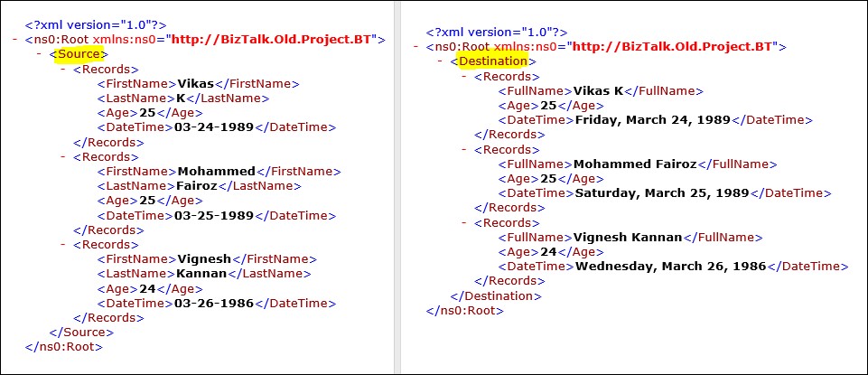Viewport: 868px width, 375px height.
Task: Collapse the Source Records node containing FirstName Vikas
Action: coord(63,70)
